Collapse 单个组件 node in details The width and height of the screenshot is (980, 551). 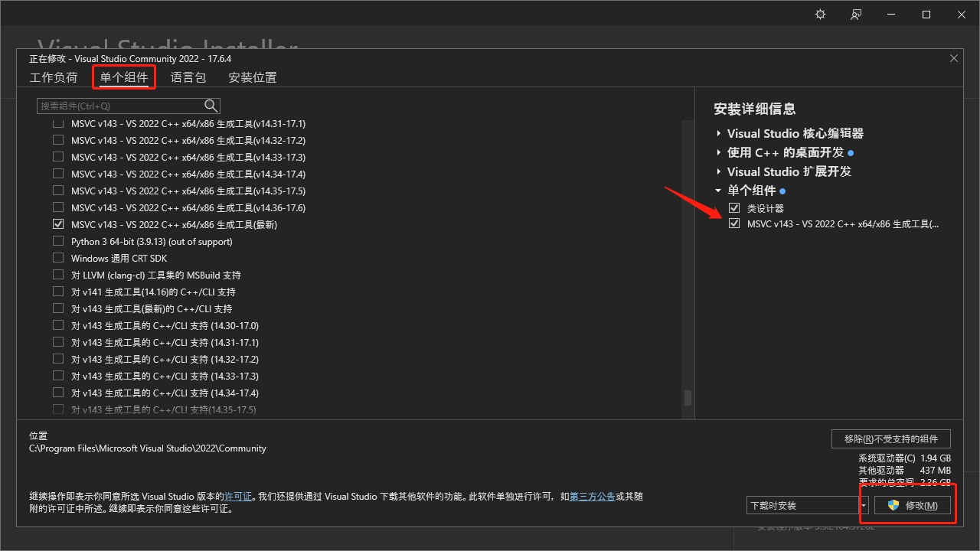pyautogui.click(x=718, y=191)
